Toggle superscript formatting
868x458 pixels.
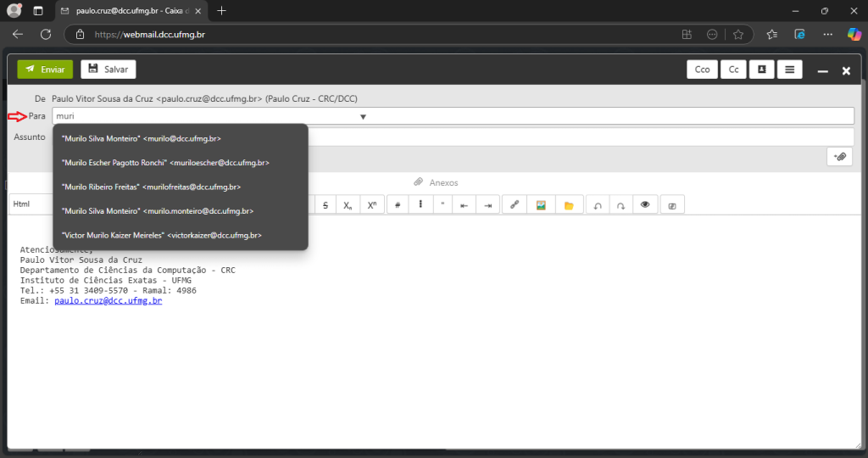pos(371,205)
